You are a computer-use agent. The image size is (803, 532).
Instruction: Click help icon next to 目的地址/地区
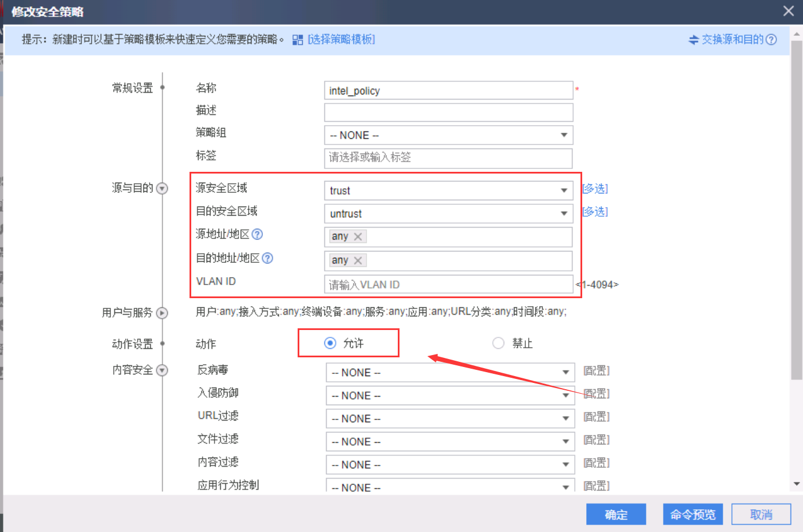click(x=267, y=258)
